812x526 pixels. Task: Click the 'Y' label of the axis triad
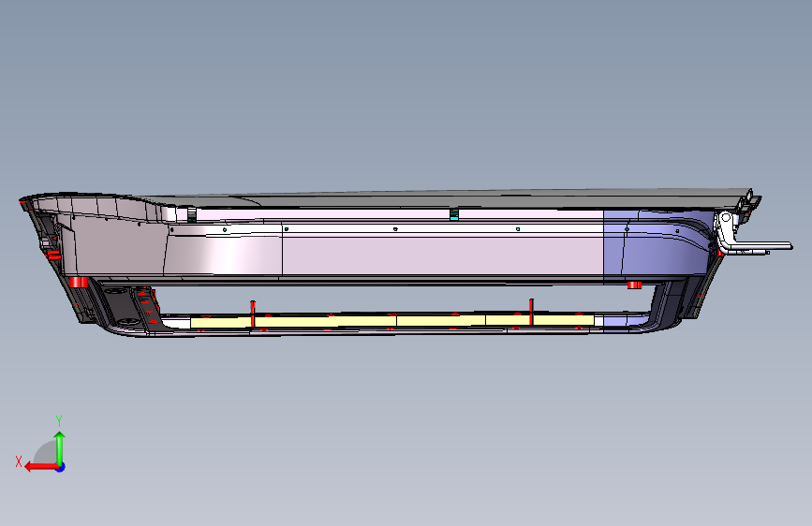click(59, 420)
